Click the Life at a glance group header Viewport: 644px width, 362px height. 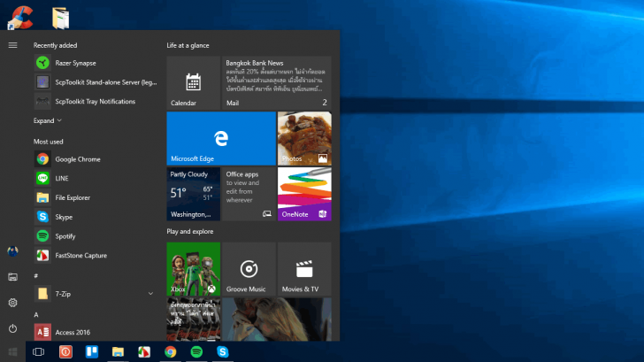coord(188,45)
